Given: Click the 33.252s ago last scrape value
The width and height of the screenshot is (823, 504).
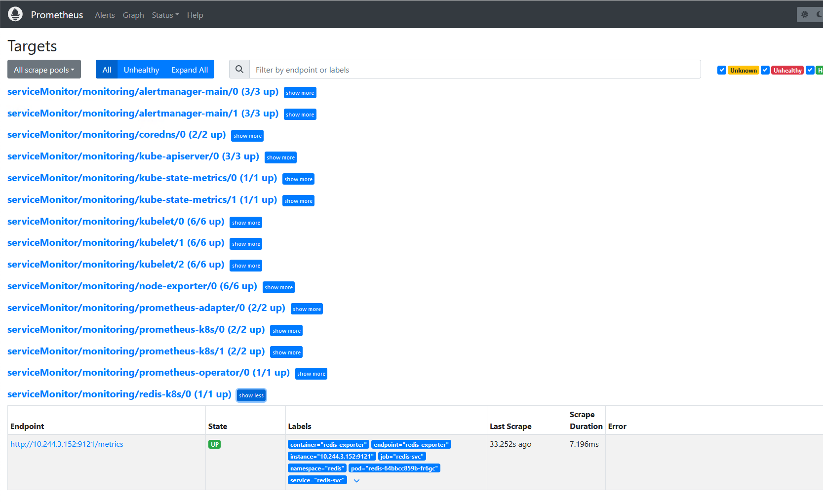Looking at the screenshot, I should [x=510, y=444].
